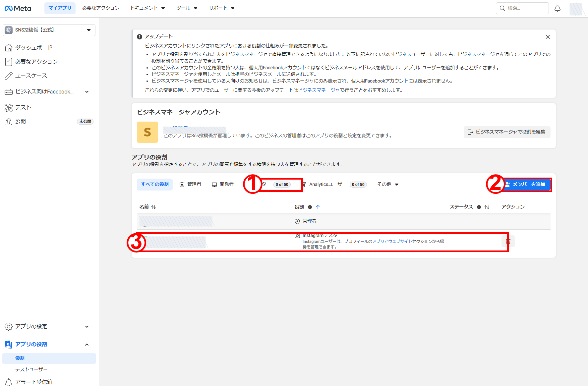Click the info icon next to ステータス column
Image resolution: width=588 pixels, height=386 pixels.
pyautogui.click(x=479, y=207)
